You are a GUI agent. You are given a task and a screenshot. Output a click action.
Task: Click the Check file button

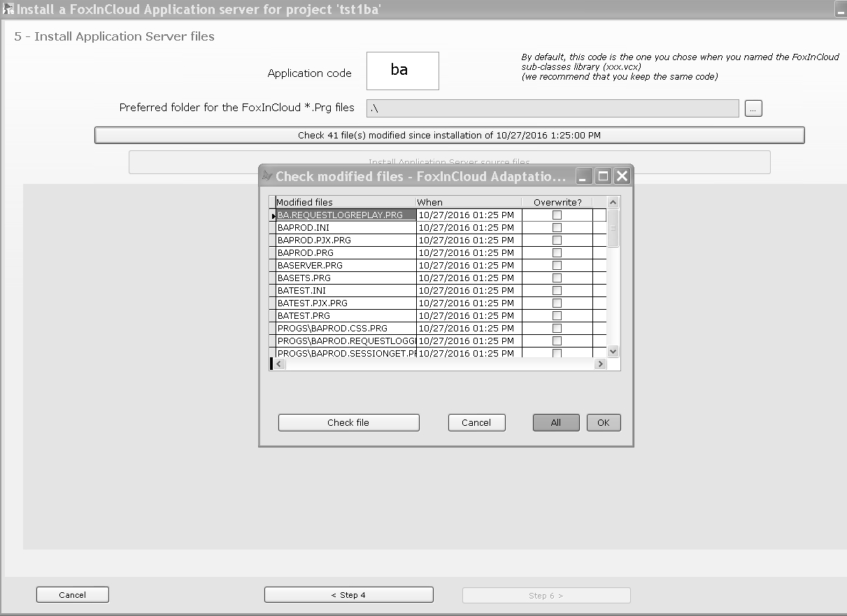348,422
